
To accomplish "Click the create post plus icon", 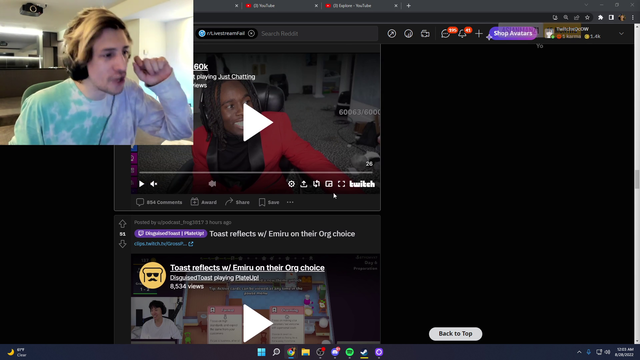I will click(x=479, y=33).
